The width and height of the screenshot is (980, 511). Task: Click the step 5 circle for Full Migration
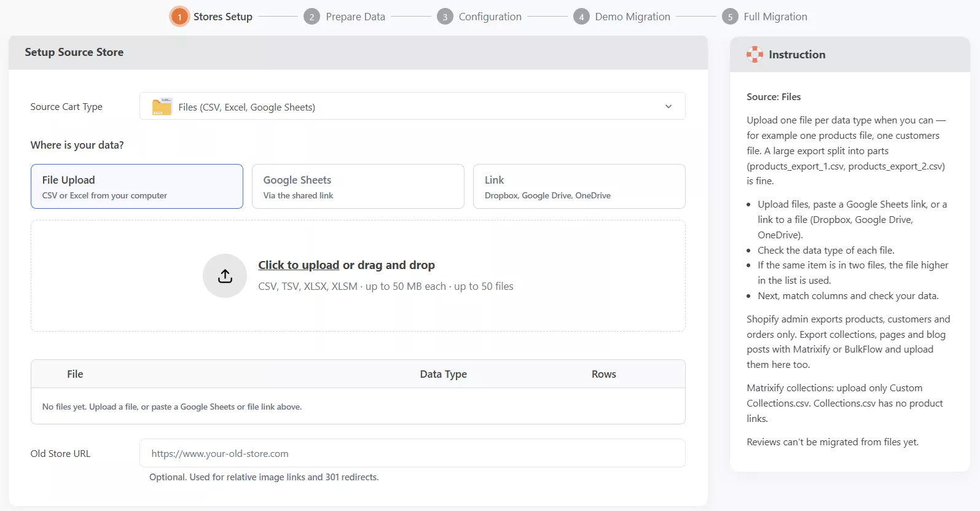pyautogui.click(x=730, y=17)
